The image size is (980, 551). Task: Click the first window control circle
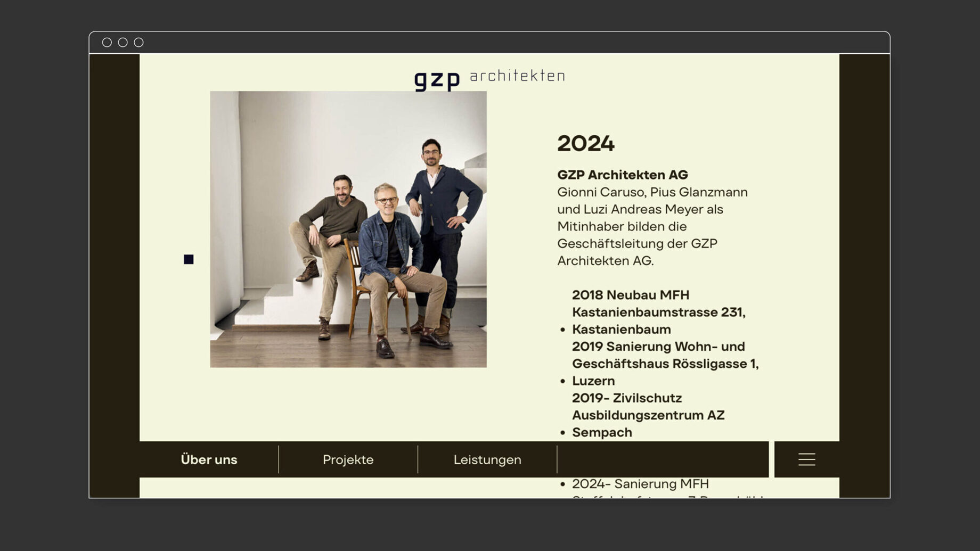107,43
